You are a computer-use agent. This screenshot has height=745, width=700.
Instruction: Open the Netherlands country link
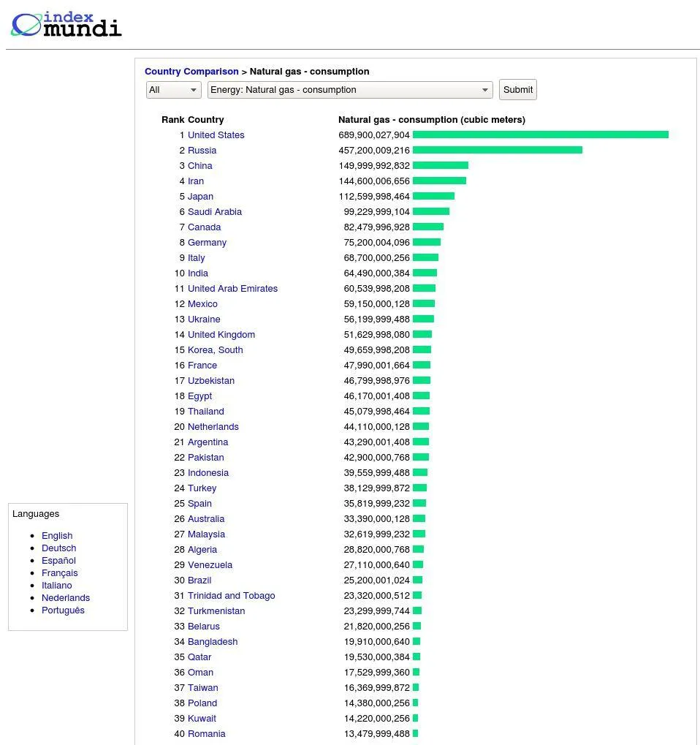click(x=213, y=427)
